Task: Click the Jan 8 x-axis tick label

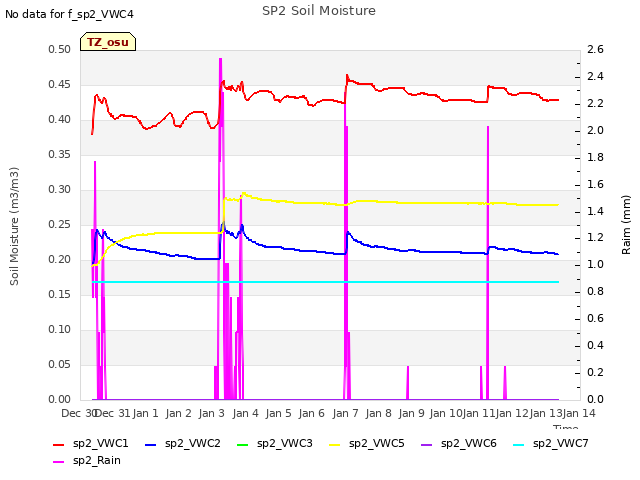Action: tap(378, 413)
